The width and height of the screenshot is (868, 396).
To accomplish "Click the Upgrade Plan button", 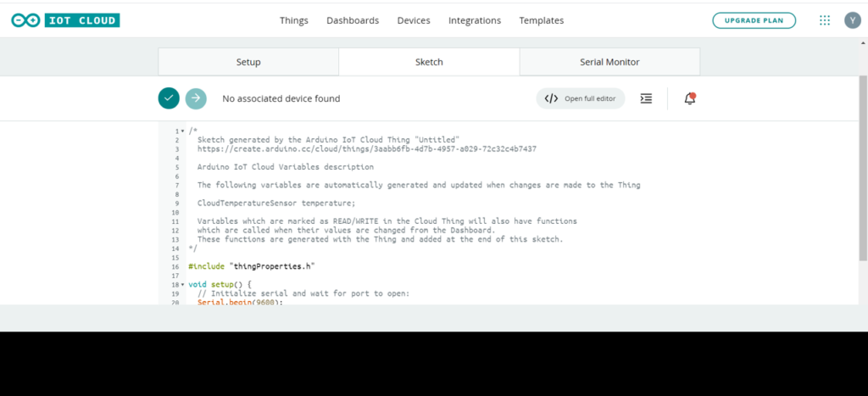I will (754, 20).
